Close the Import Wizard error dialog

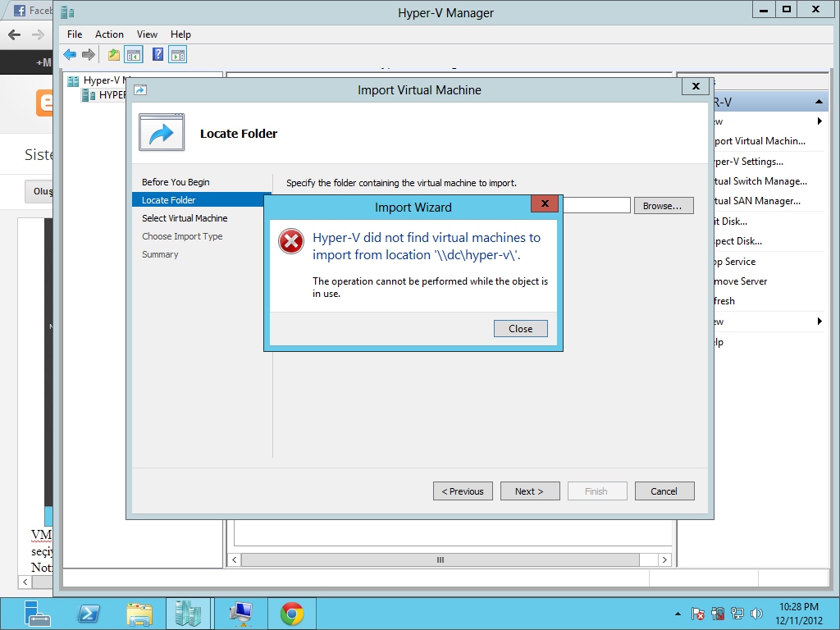click(x=520, y=329)
